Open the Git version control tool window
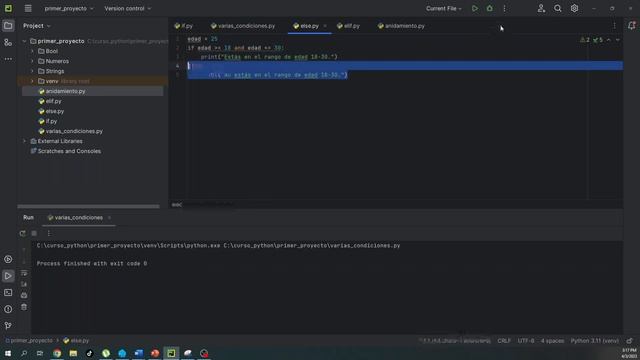Image resolution: width=640 pixels, height=360 pixels. pos(8,326)
